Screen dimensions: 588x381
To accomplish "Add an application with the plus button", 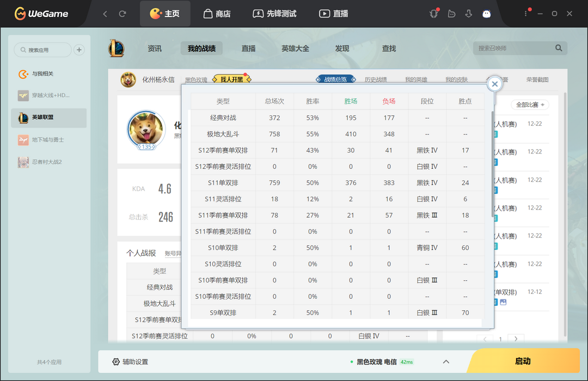I will pos(79,50).
